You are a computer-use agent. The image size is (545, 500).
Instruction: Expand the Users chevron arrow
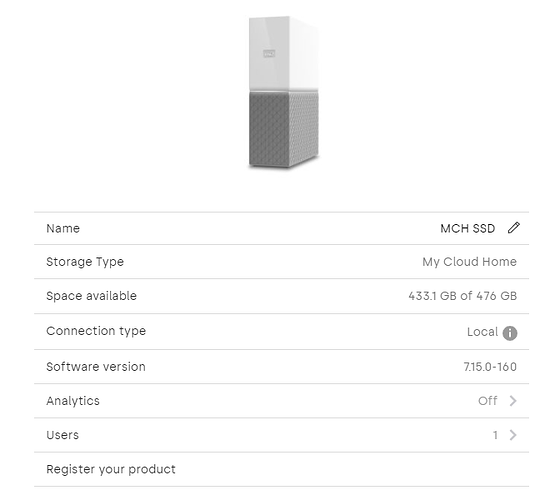pyautogui.click(x=513, y=435)
